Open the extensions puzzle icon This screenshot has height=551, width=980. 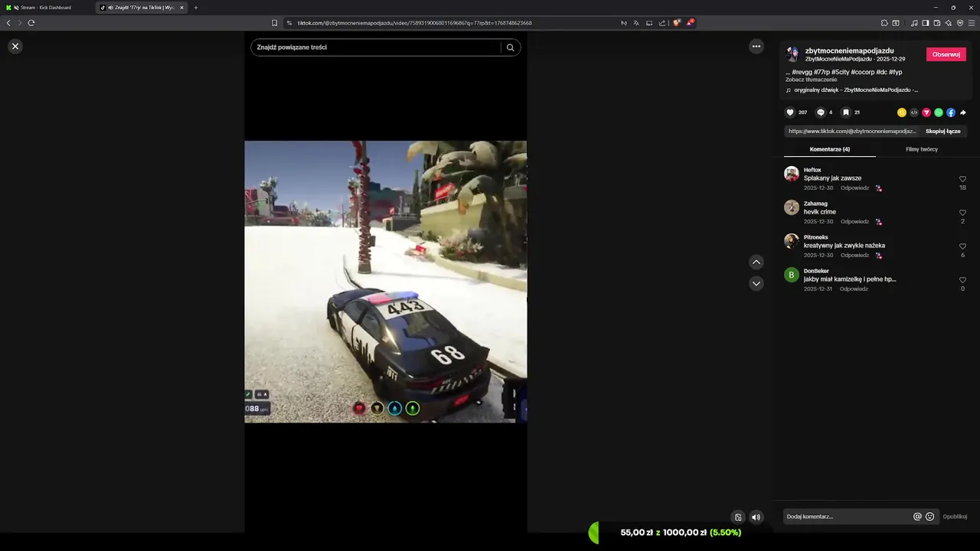884,23
